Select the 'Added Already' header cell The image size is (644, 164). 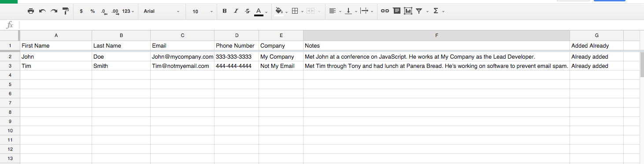click(x=596, y=45)
